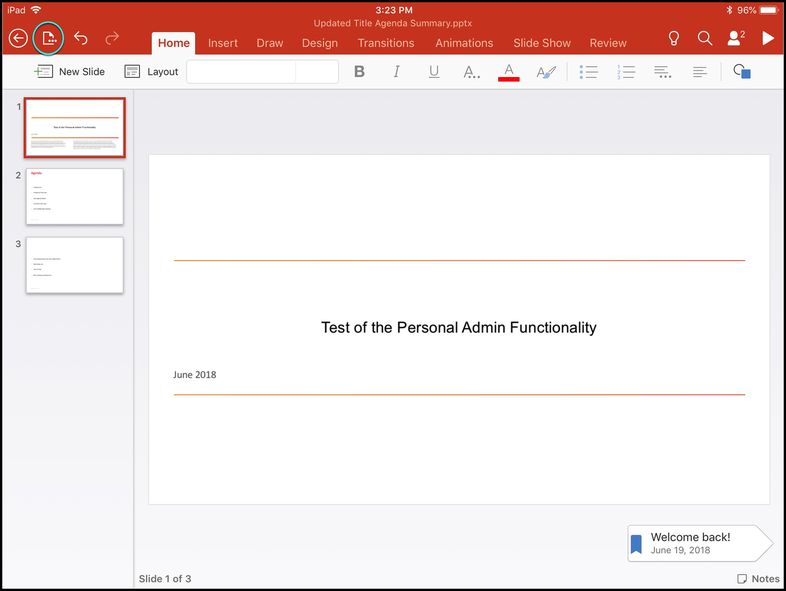Screen dimensions: 786x591
Task: Open the Notes pane
Action: (758, 579)
